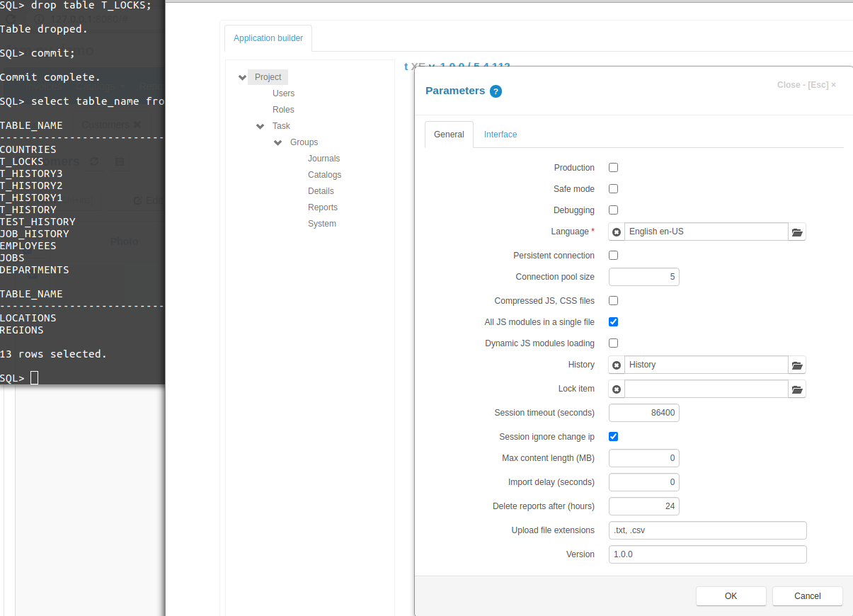
Task: Cancel the Parameters dialog
Action: (x=807, y=595)
